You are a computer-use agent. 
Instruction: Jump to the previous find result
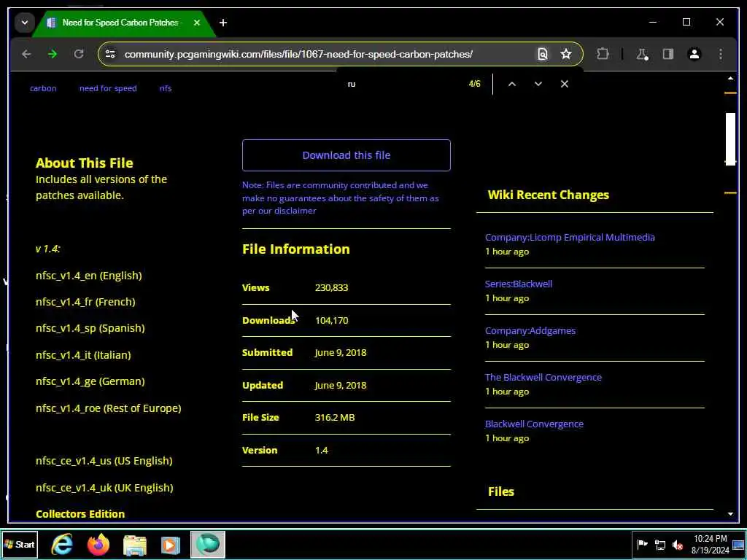pyautogui.click(x=511, y=84)
